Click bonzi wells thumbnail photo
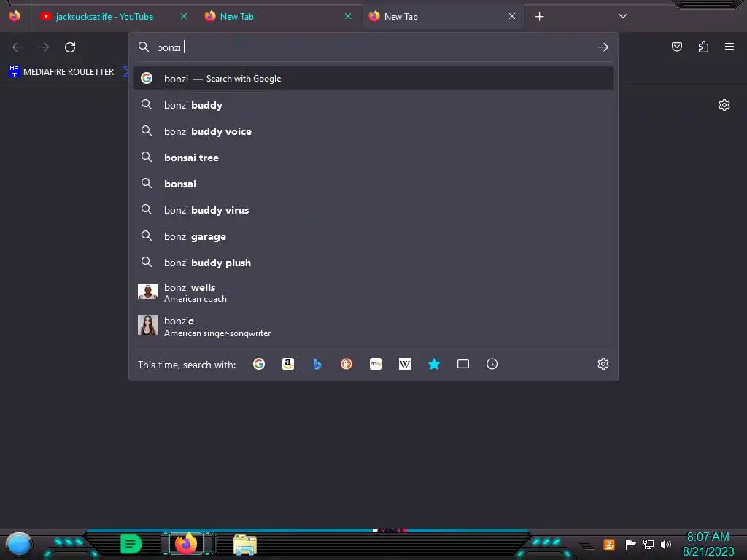Image resolution: width=747 pixels, height=560 pixels. [147, 292]
